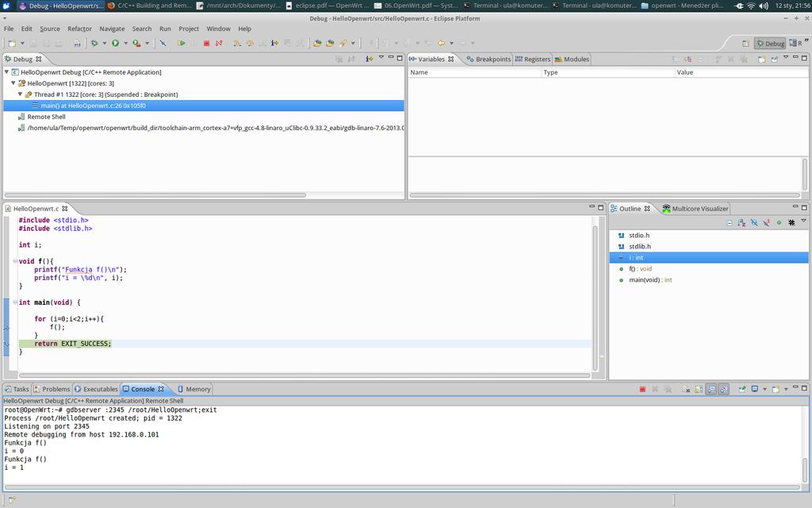The image size is (812, 508).
Task: Click the Step Over icon
Action: (250, 44)
